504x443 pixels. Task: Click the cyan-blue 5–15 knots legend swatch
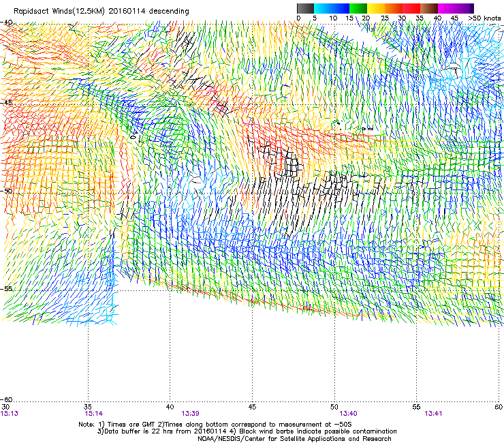(332, 8)
